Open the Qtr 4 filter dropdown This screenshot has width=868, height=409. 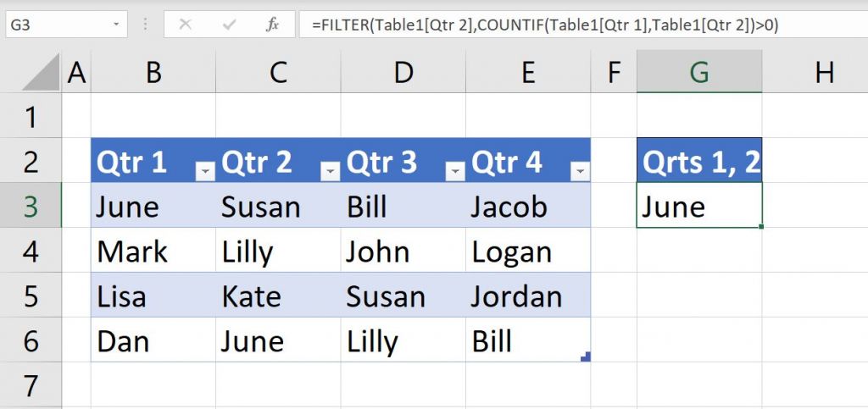pos(580,171)
